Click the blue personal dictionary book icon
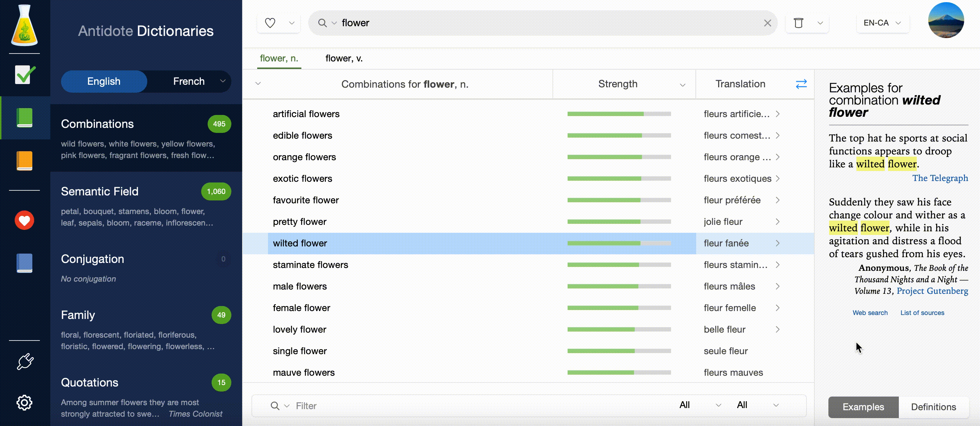980x426 pixels. click(x=25, y=263)
